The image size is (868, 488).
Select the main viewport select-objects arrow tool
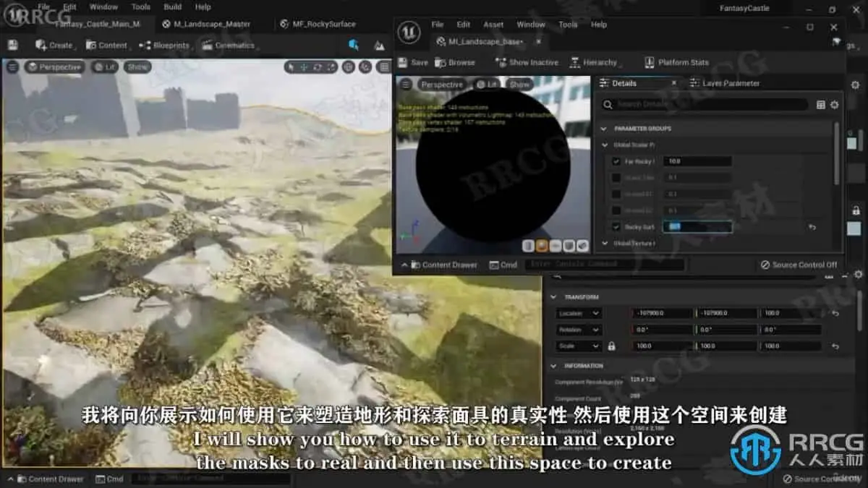pos(291,67)
